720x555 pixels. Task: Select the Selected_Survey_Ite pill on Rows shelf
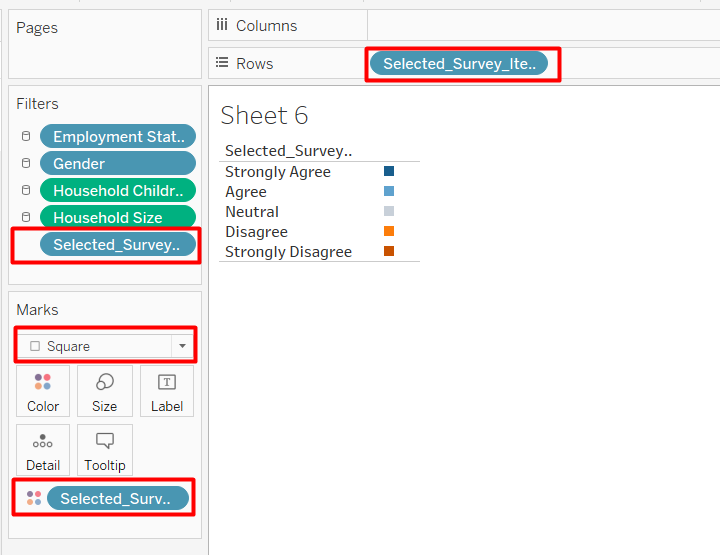(459, 64)
